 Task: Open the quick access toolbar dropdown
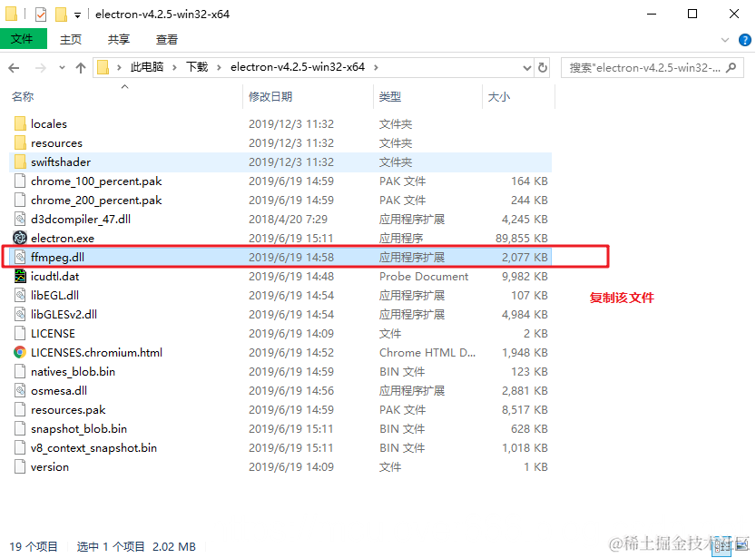tap(77, 15)
